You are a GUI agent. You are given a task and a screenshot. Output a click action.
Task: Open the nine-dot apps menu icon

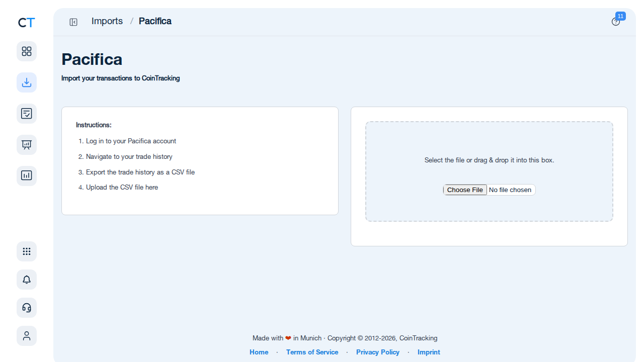[27, 251]
